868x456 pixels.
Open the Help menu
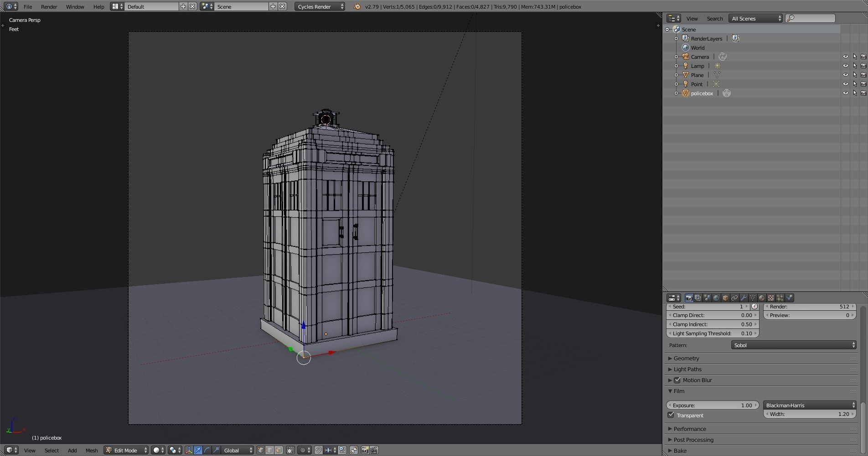pyautogui.click(x=99, y=6)
